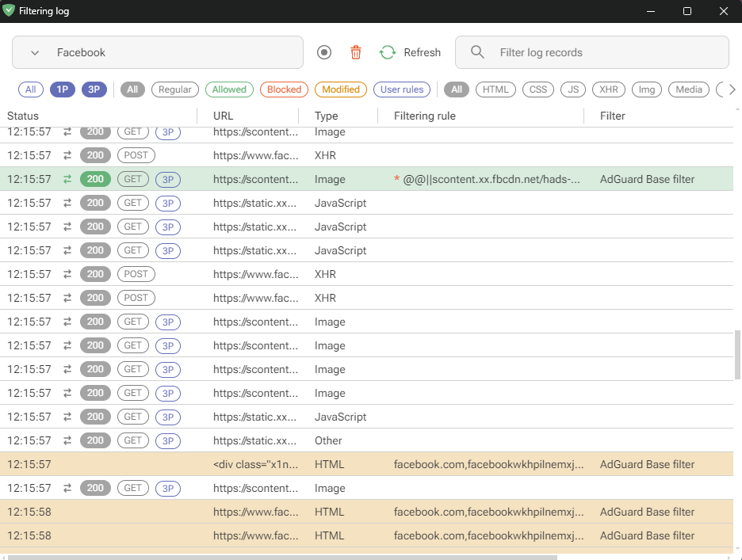Screen dimensions: 742x560
Task: Select the highlighted @@||scontent.xx.fbcdn.net rule text
Action: [x=491, y=179]
